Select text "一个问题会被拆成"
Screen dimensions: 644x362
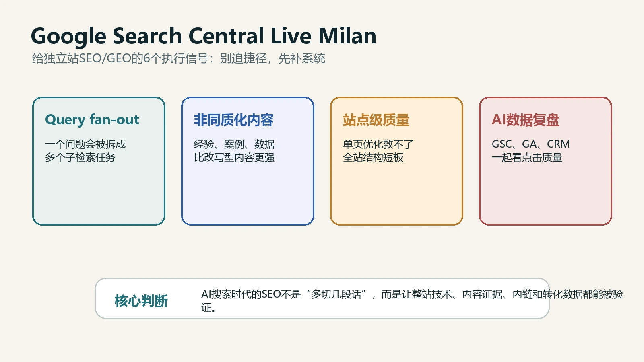(x=85, y=144)
